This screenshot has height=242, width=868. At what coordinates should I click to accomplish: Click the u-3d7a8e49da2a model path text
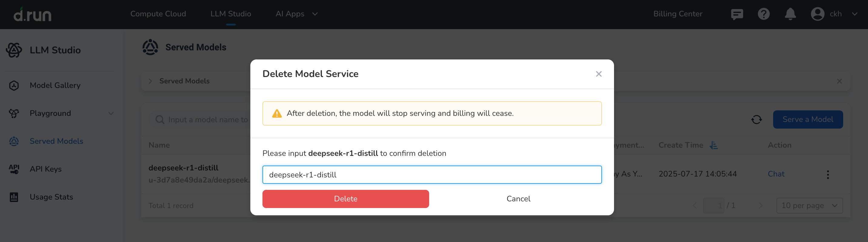(199, 180)
